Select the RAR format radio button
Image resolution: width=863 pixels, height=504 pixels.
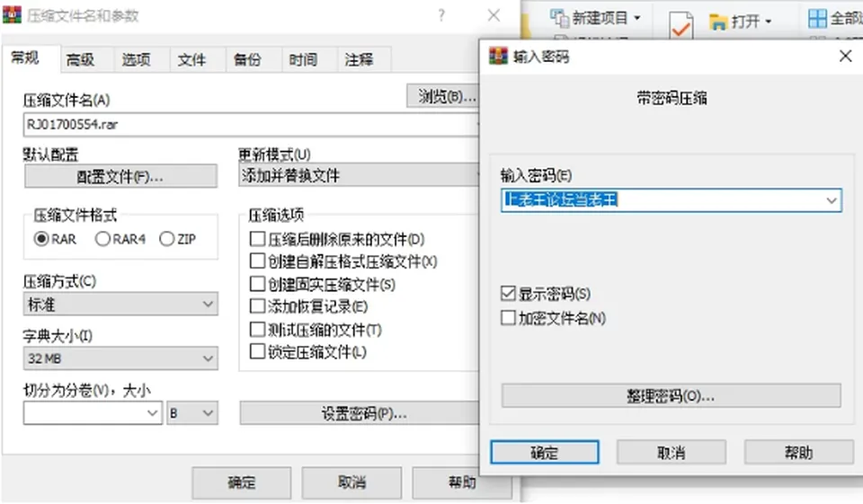click(41, 239)
